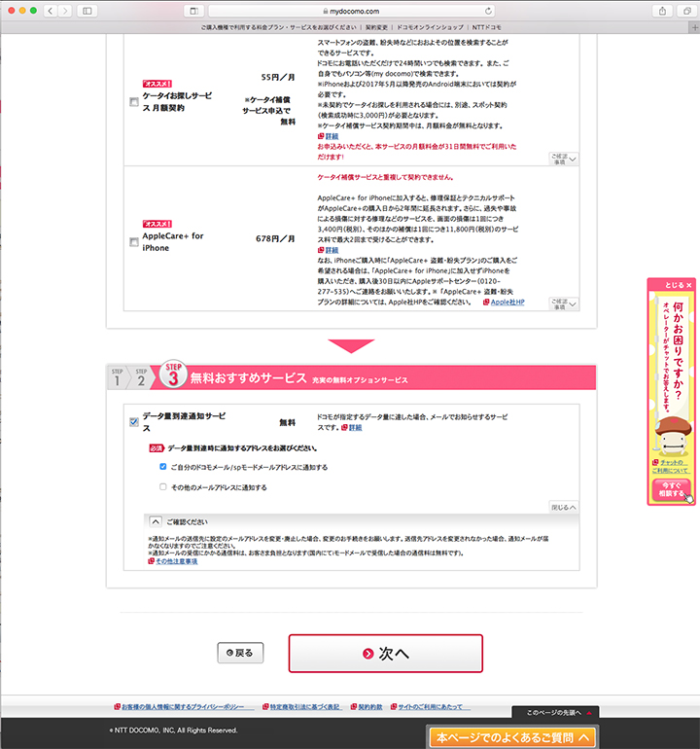Select the NTTドコモ tab
Viewport: 700px width, 749px height.
point(486,27)
